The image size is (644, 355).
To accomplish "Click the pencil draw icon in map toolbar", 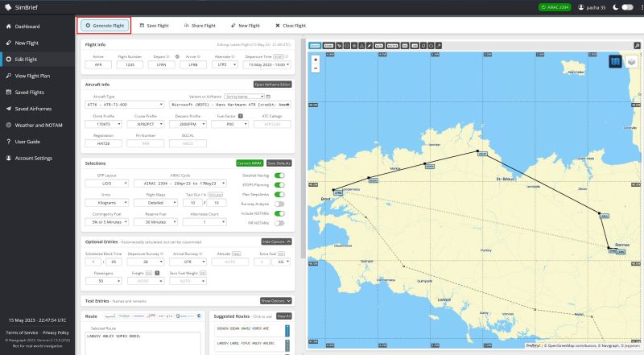I will 369,46.
